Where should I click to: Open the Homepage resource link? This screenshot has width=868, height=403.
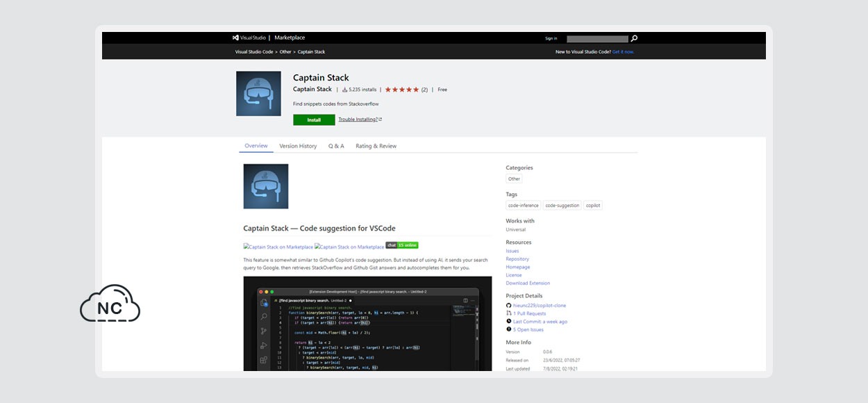518,267
